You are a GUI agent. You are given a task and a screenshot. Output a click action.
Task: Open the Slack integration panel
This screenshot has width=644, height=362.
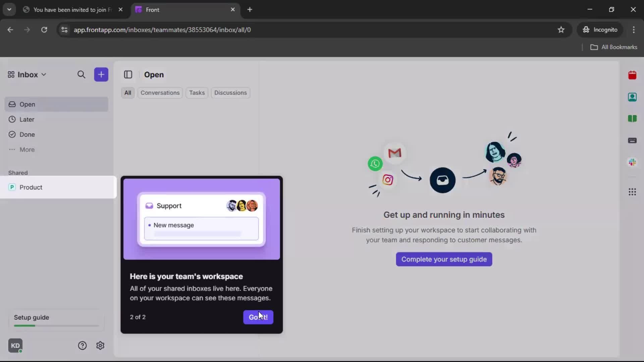tap(633, 162)
